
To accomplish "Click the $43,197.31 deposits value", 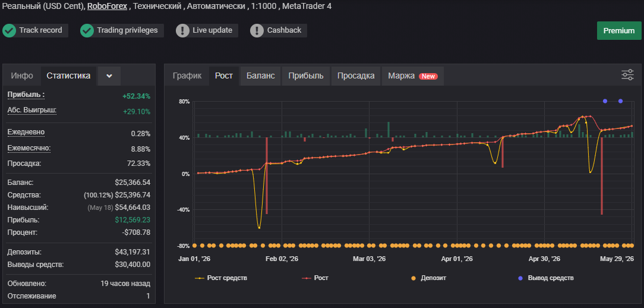I will pos(132,252).
